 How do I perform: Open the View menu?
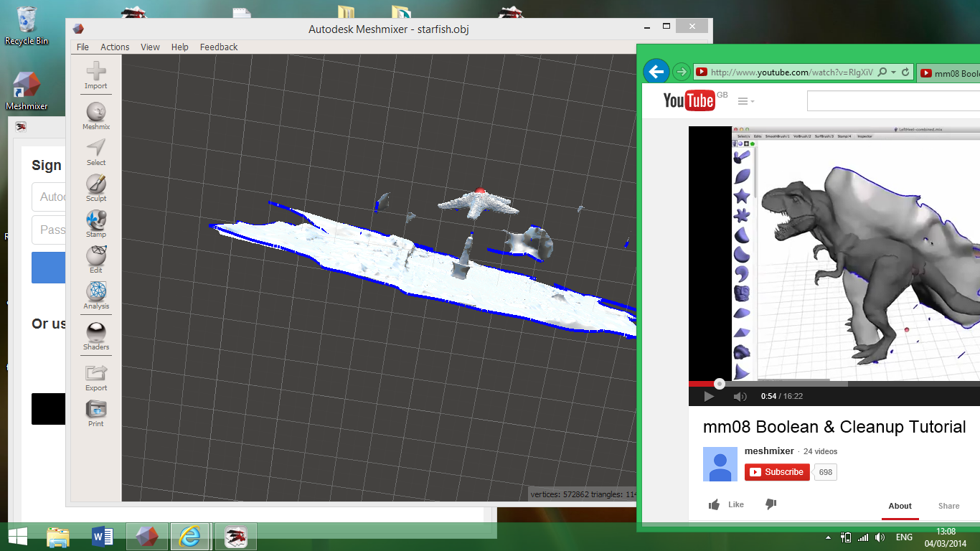click(x=150, y=47)
